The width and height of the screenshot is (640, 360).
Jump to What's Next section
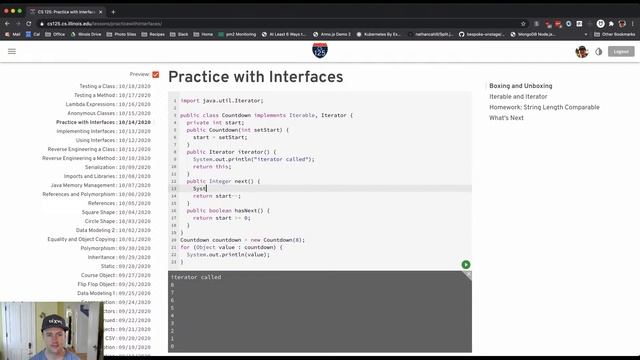pyautogui.click(x=506, y=118)
